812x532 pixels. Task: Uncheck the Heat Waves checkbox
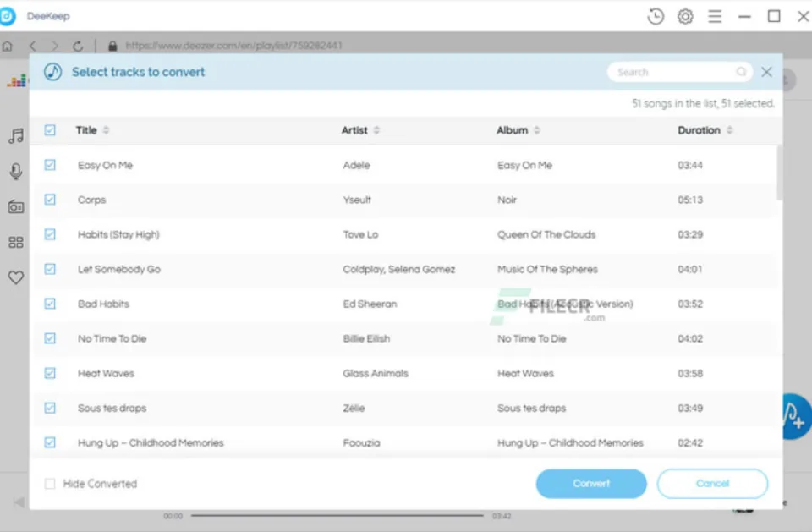[x=50, y=373]
